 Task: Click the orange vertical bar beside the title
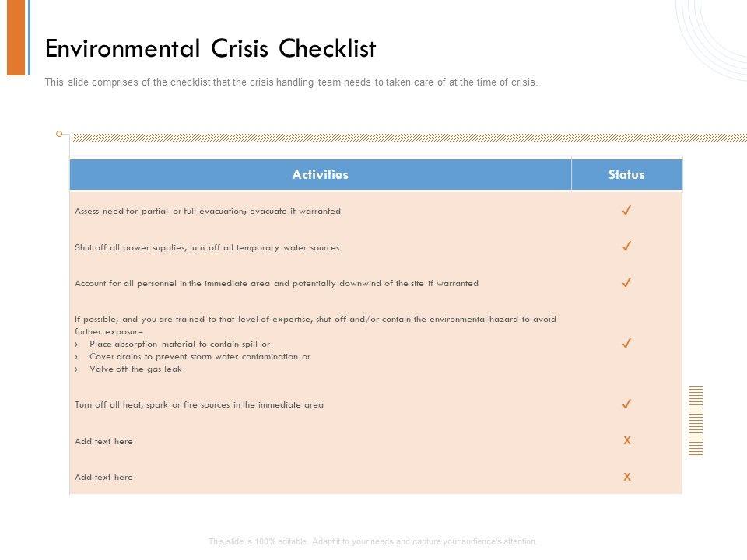[x=16, y=37]
